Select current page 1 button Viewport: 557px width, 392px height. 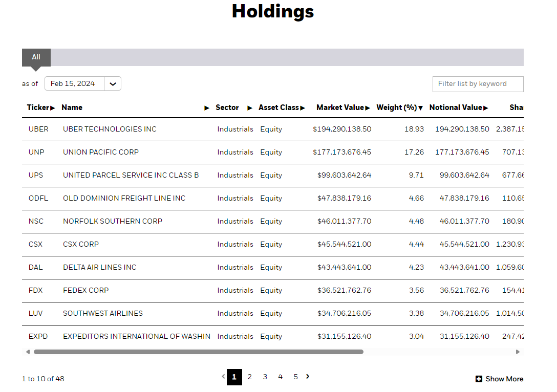(x=234, y=377)
